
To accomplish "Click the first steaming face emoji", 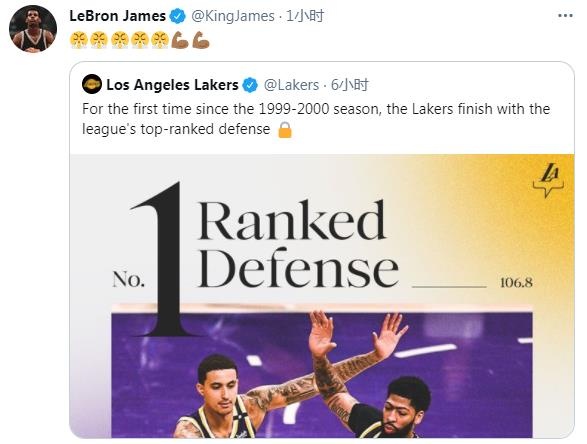I will (x=79, y=40).
